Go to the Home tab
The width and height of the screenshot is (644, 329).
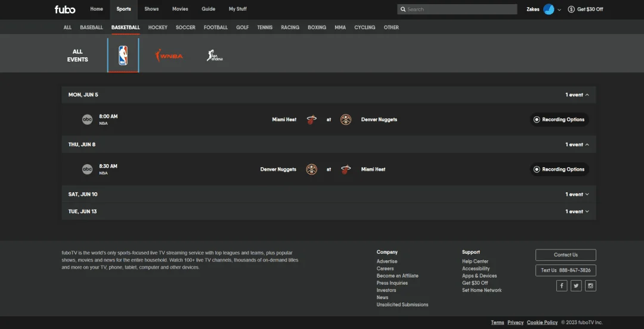[x=97, y=9]
